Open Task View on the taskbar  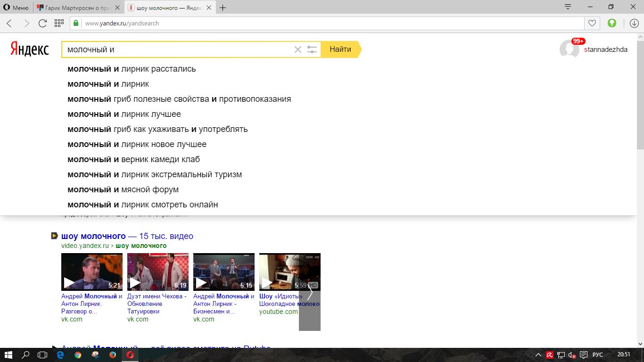42,355
